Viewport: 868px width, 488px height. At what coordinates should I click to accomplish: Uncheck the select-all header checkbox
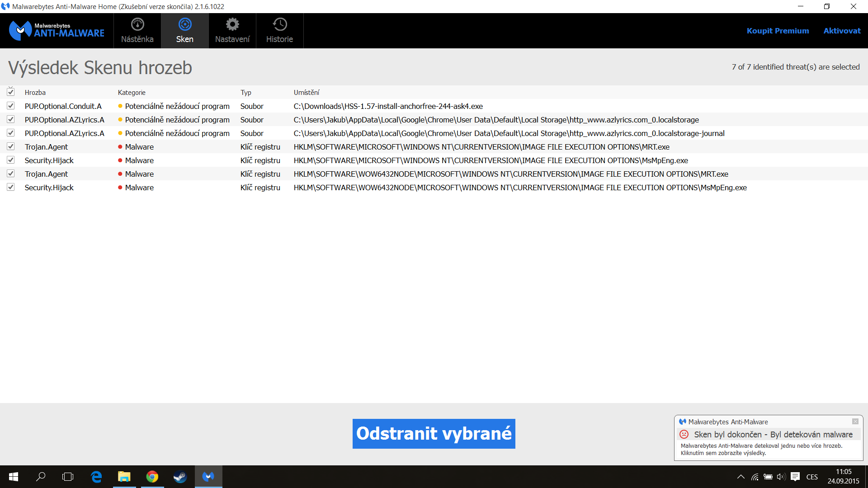coord(11,92)
